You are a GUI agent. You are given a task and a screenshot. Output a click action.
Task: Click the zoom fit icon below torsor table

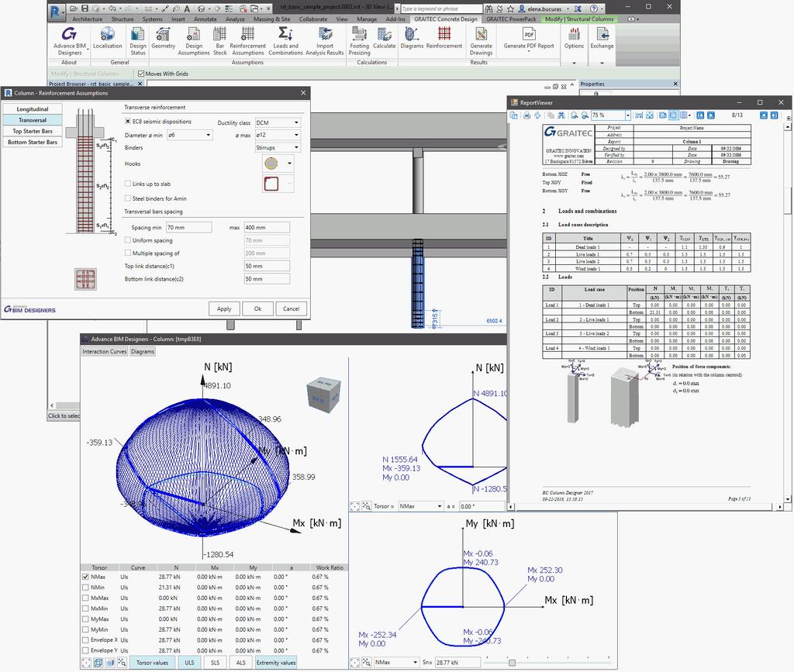click(86, 663)
